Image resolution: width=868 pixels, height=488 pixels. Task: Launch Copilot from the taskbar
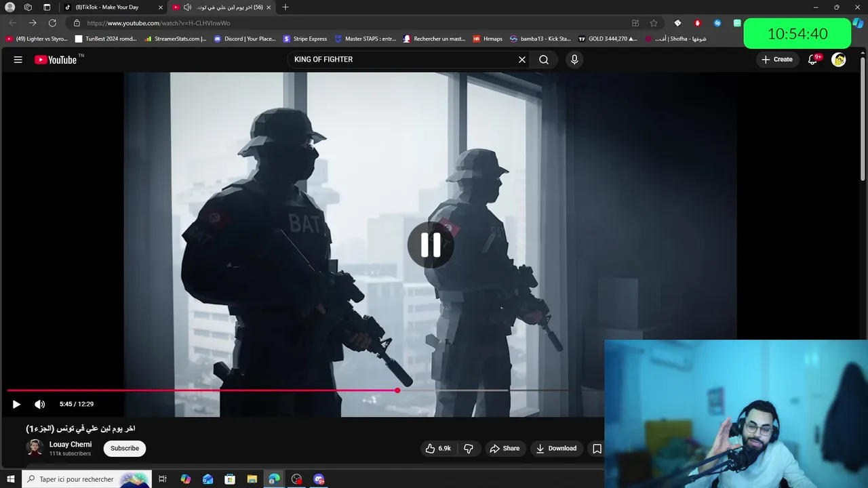(x=185, y=479)
